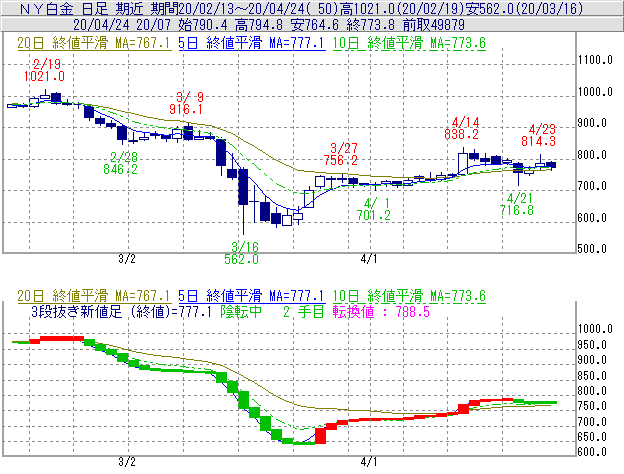Click the 4/23 814.3 high label

539,135
